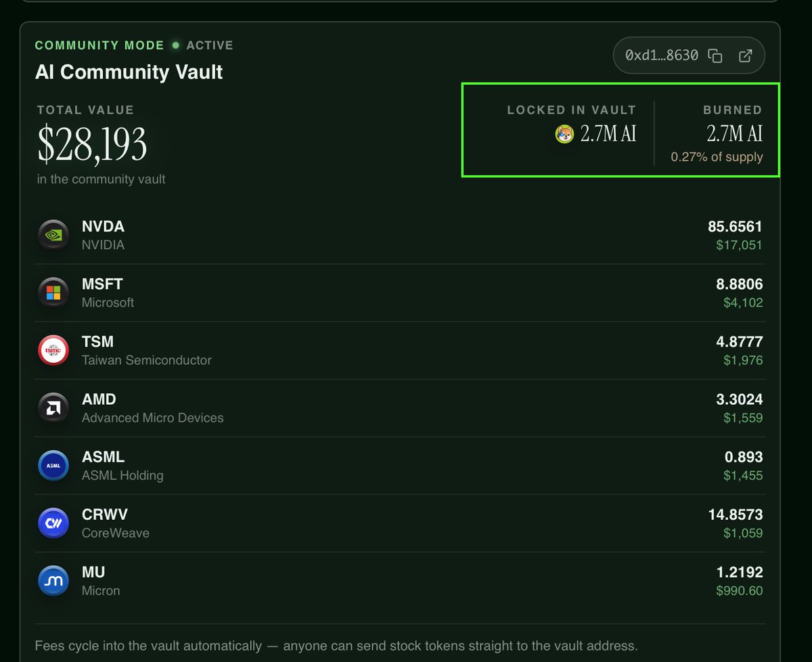The width and height of the screenshot is (812, 662).
Task: Click NVDA amount 85.6561
Action: pyautogui.click(x=735, y=227)
